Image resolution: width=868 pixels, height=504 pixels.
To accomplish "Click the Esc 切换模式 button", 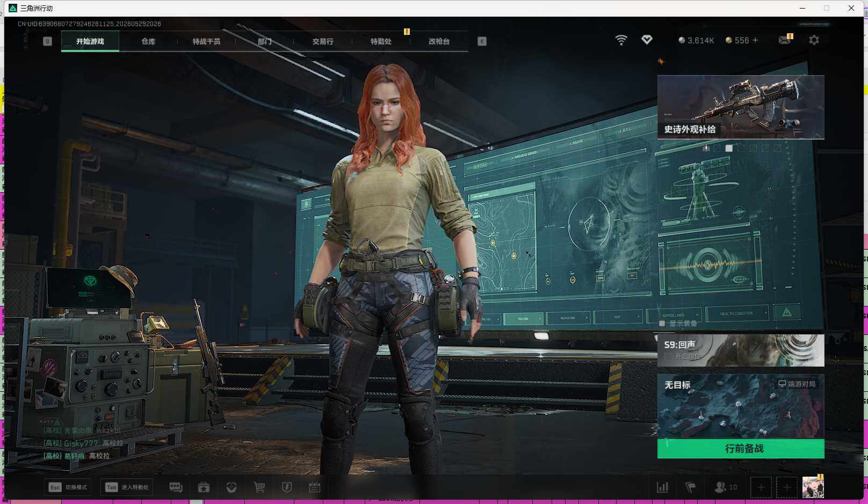I will pos(68,487).
